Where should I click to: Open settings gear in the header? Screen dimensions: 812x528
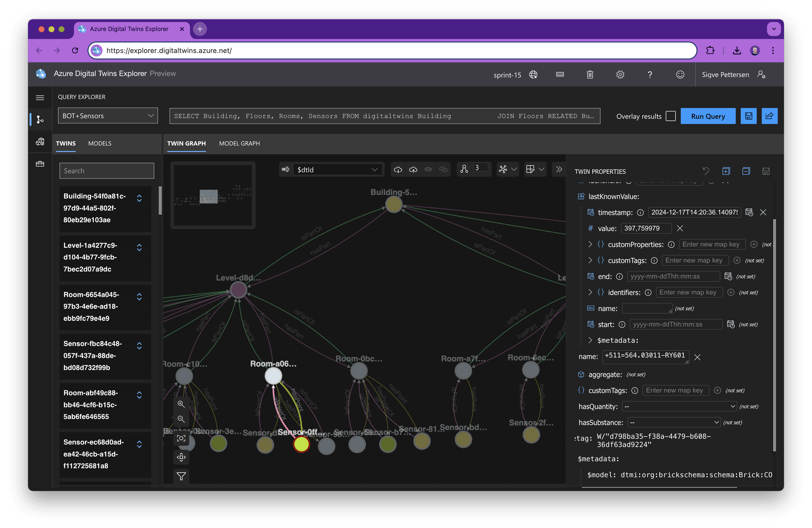click(620, 74)
